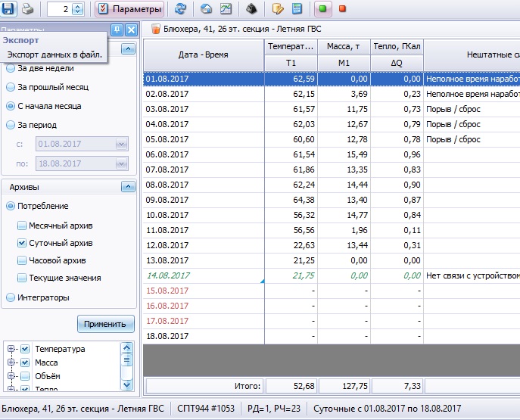Viewport: 520px width, 420px height.
Task: Check the Объём tree checkbox
Action: tap(25, 376)
